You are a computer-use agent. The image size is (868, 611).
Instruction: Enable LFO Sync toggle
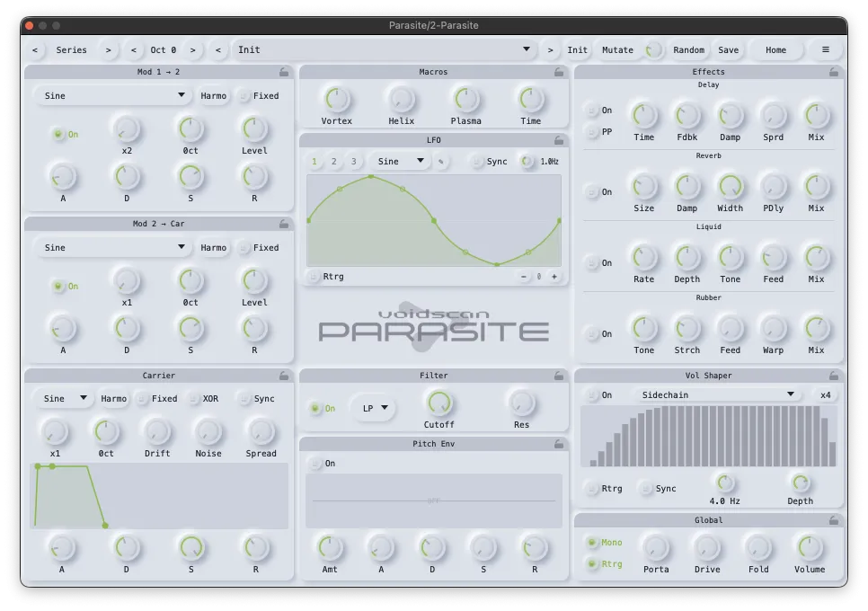[x=490, y=162]
